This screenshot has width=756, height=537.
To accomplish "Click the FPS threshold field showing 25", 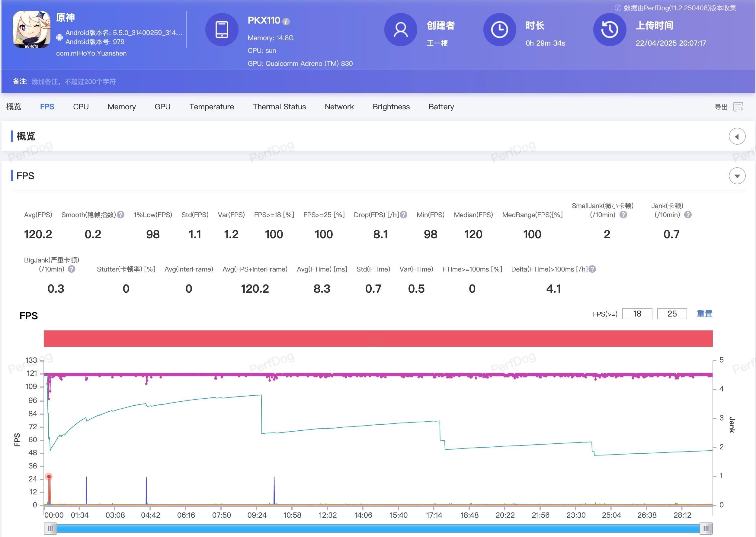I will pos(672,314).
